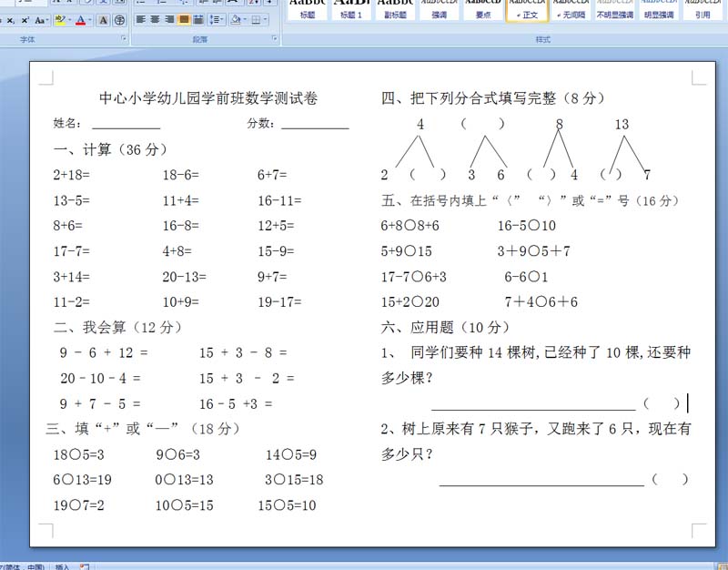Screen dimensions: 728x570
Task: Center align the paragraph
Action: (x=155, y=20)
